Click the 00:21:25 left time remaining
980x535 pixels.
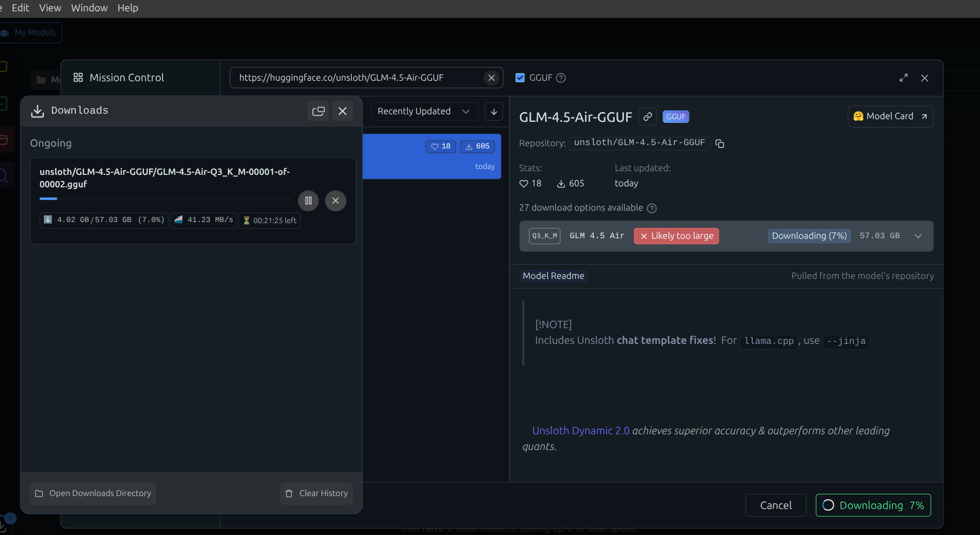pos(269,220)
